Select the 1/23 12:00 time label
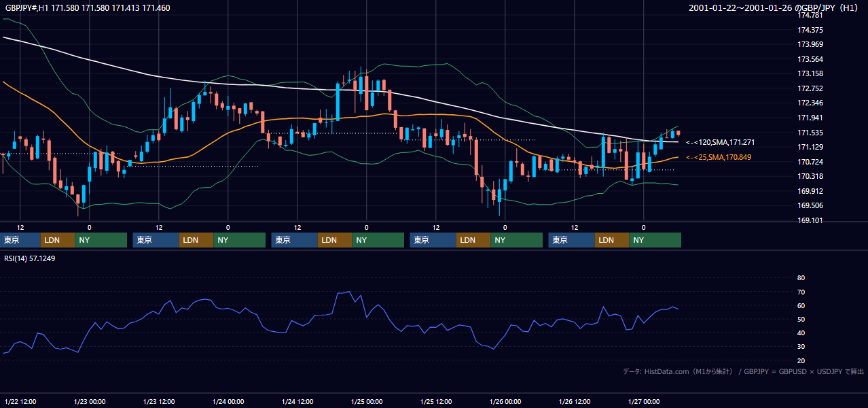Viewport: 868px width, 408px height. pos(158,401)
